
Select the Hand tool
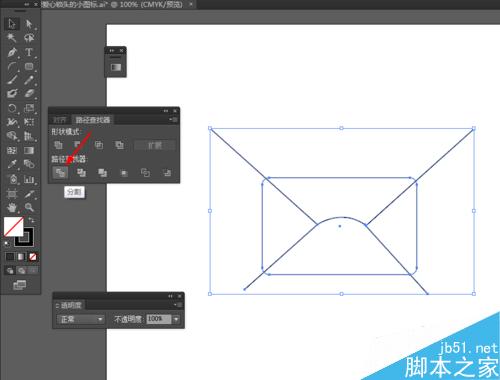(x=12, y=208)
